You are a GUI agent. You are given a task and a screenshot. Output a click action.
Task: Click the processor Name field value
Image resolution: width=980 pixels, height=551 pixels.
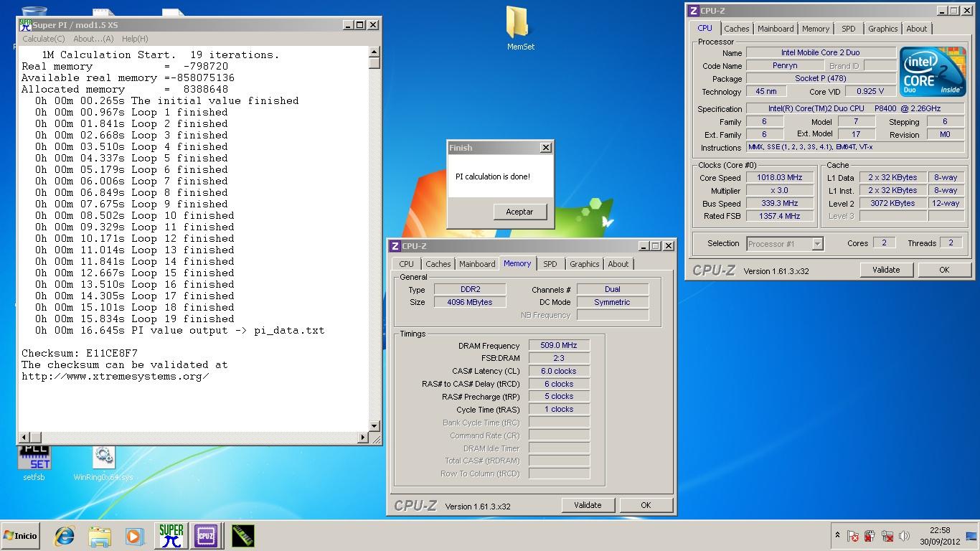[821, 52]
